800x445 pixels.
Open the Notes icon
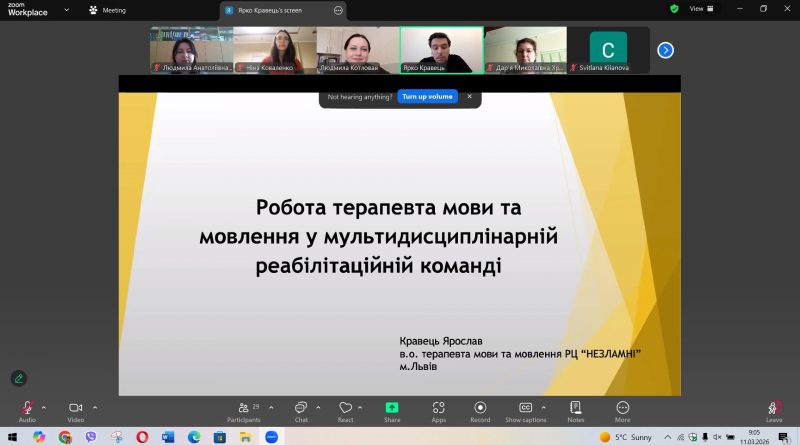pyautogui.click(x=576, y=407)
